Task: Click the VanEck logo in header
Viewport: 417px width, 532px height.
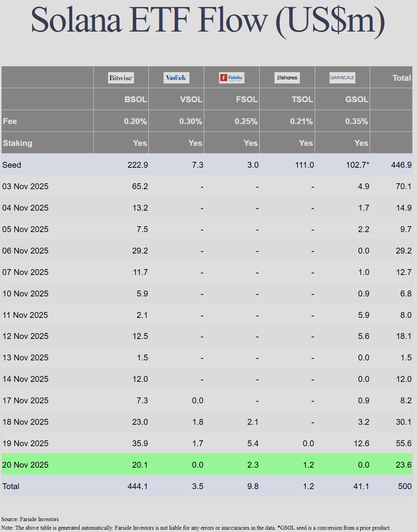Action: click(x=176, y=78)
